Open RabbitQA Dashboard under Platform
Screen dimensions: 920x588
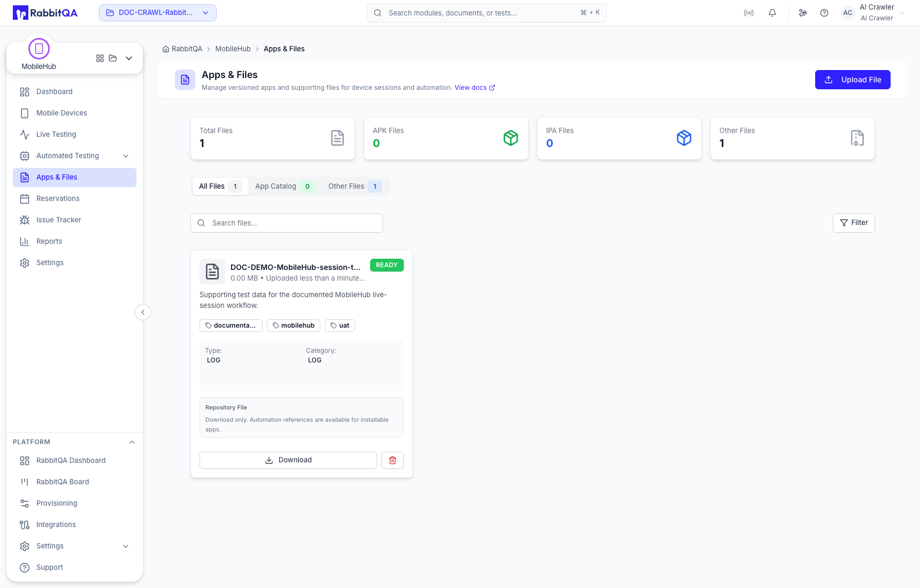click(74, 461)
